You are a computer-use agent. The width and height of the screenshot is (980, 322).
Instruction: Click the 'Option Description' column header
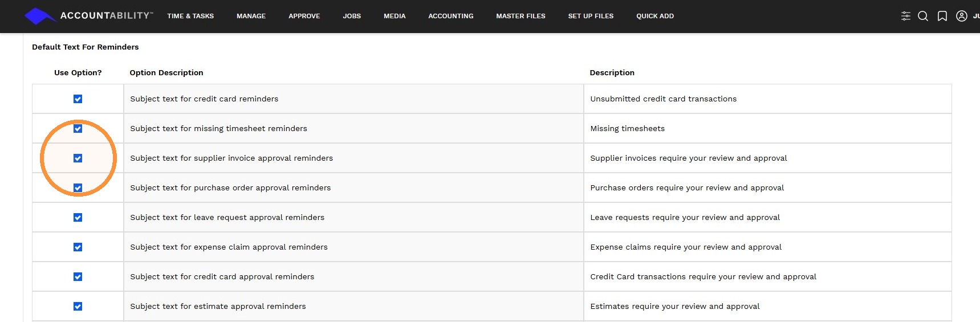click(x=166, y=73)
